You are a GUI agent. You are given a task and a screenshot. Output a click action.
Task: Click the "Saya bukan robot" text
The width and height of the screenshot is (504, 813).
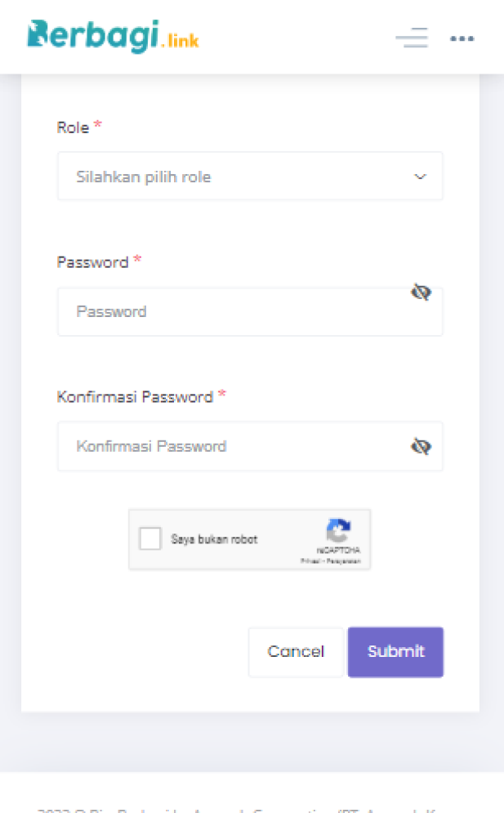point(214,539)
